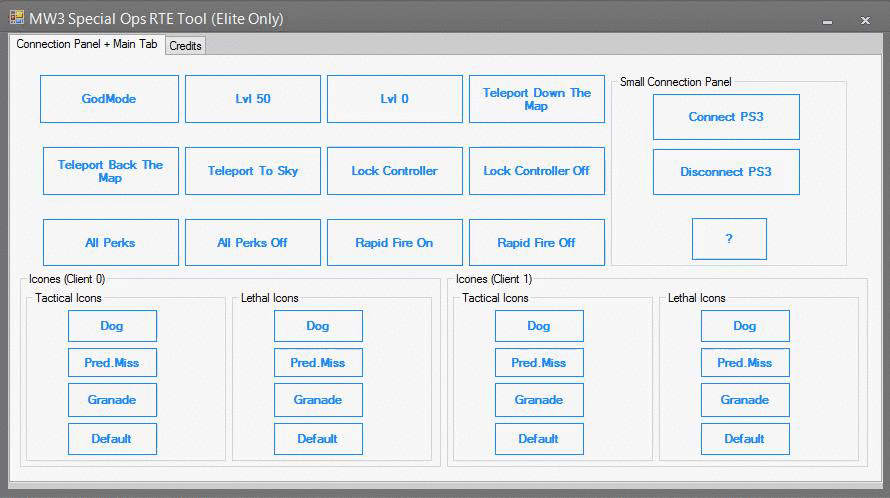
Task: Reset Client 1 Lethal icon to Default
Action: [x=745, y=439]
